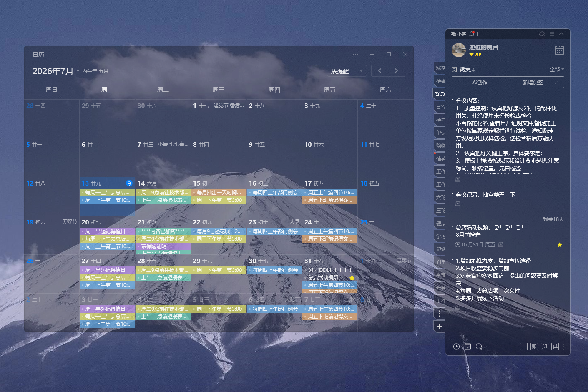
Task: Click the notification bell in 敬业签 title bar
Action: click(472, 34)
